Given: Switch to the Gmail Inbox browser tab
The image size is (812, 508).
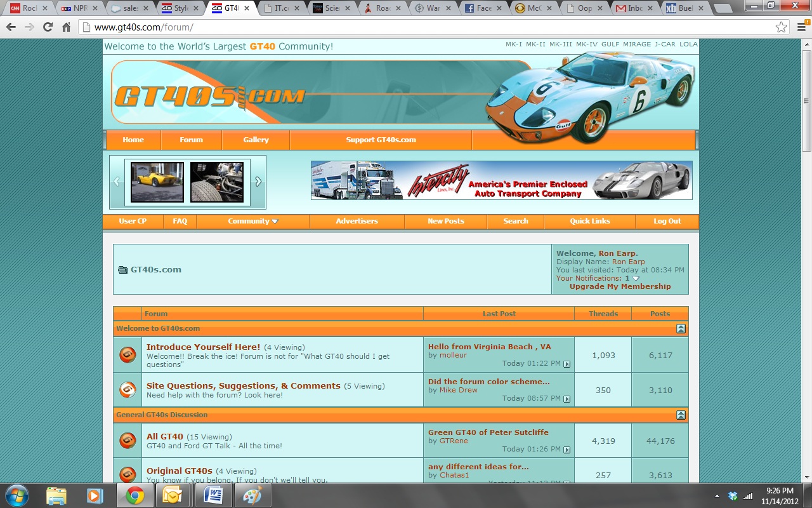Looking at the screenshot, I should tap(636, 8).
